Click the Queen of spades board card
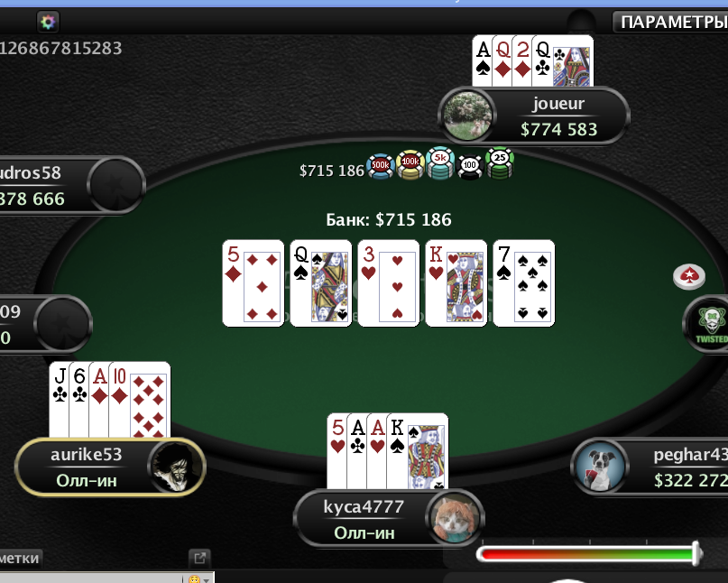This screenshot has height=583, width=728. [321, 283]
